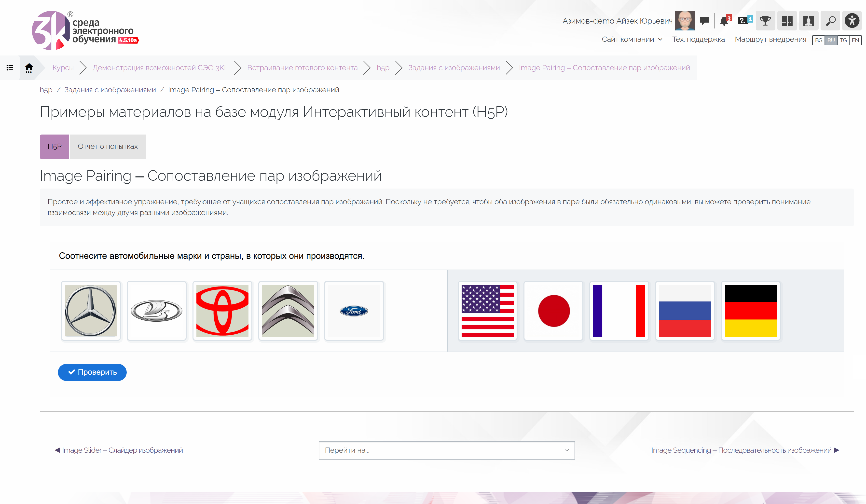The image size is (866, 504).
Task: Open the accessibility options icon
Action: click(x=852, y=21)
